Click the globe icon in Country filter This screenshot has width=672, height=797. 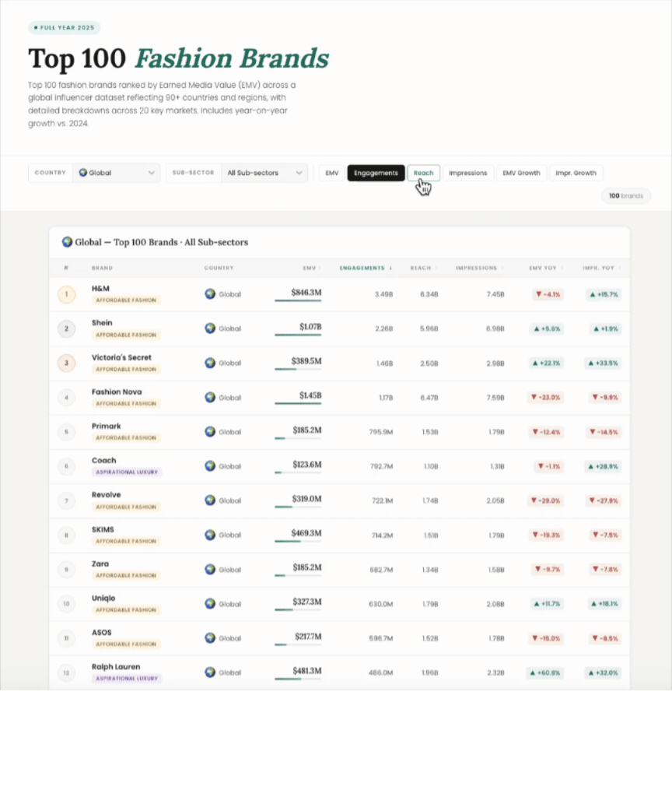tap(82, 173)
